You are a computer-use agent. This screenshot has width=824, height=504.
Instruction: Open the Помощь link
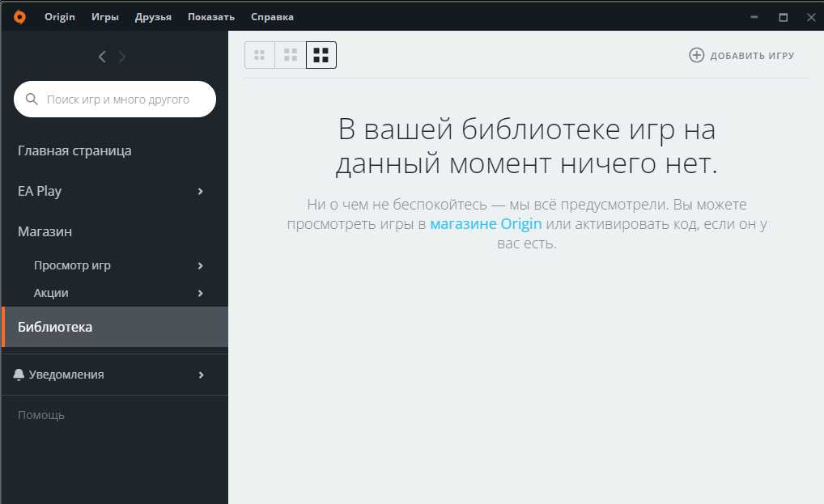pos(41,415)
